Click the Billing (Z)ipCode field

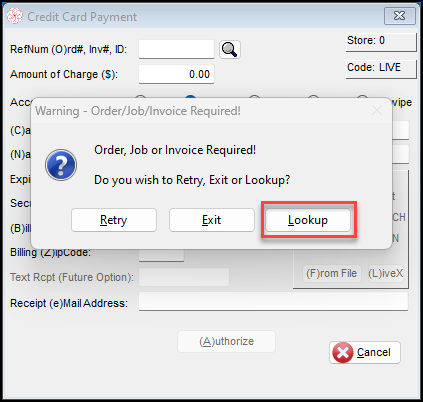pyautogui.click(x=161, y=255)
